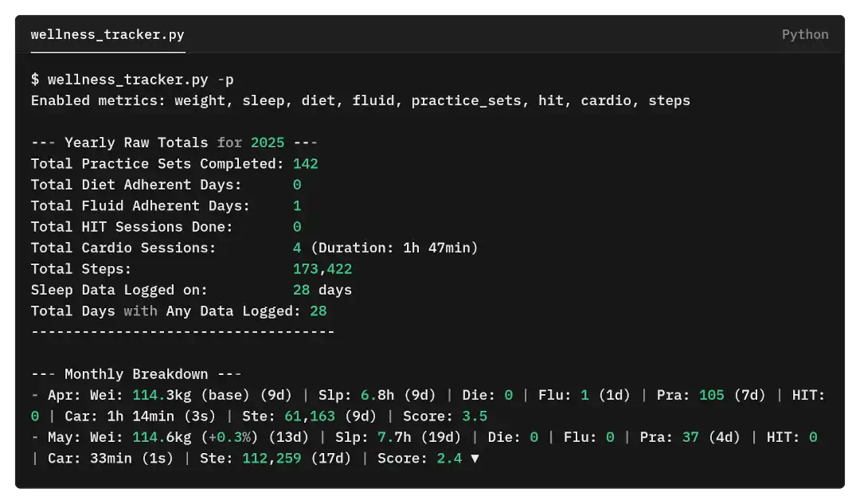860x504 pixels.
Task: Click the 'Sleep Data Logged on:' label
Action: (119, 290)
